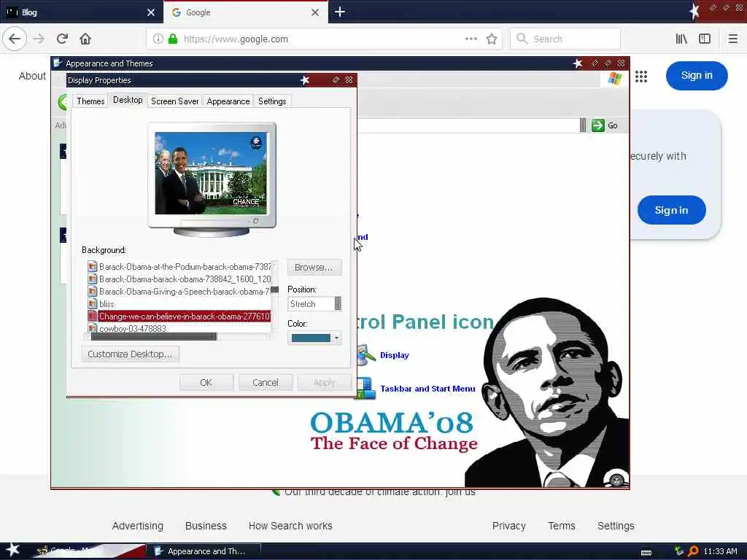Viewport: 747px width, 560px height.
Task: Open the browser home page icon
Action: tap(85, 39)
